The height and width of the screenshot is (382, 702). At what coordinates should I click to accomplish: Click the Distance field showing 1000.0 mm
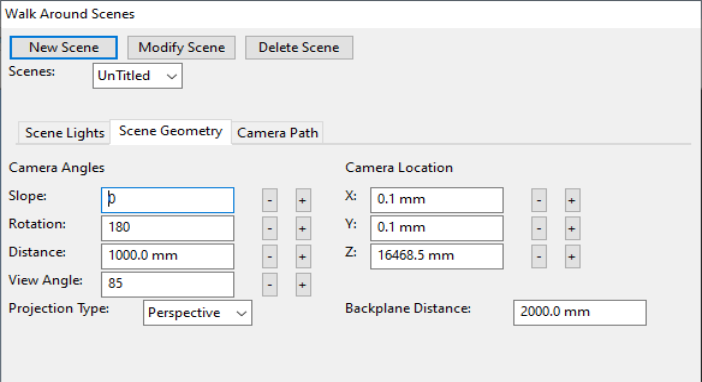tap(167, 256)
